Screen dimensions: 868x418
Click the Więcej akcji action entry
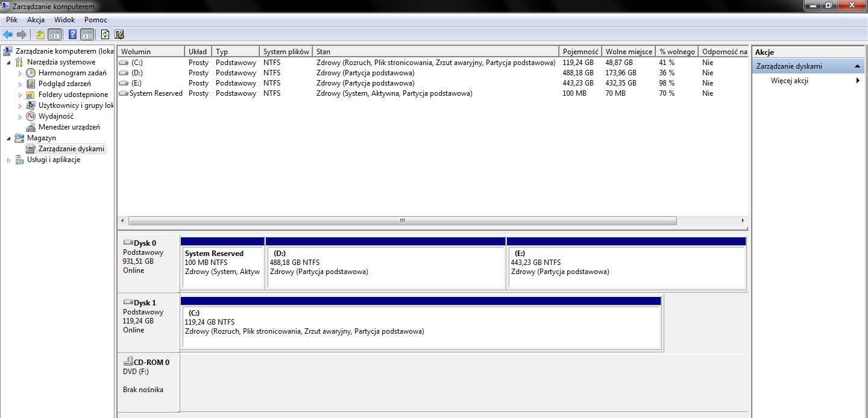tap(790, 81)
